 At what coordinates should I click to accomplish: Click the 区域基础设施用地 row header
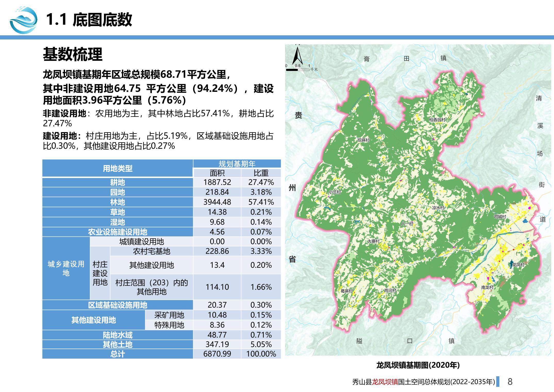pyautogui.click(x=118, y=305)
